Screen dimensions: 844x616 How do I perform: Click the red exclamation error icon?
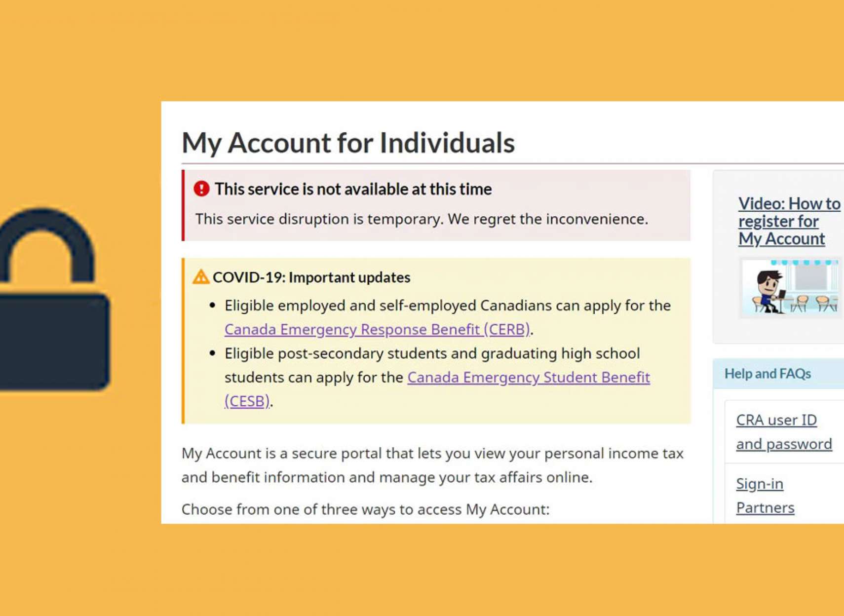(201, 189)
